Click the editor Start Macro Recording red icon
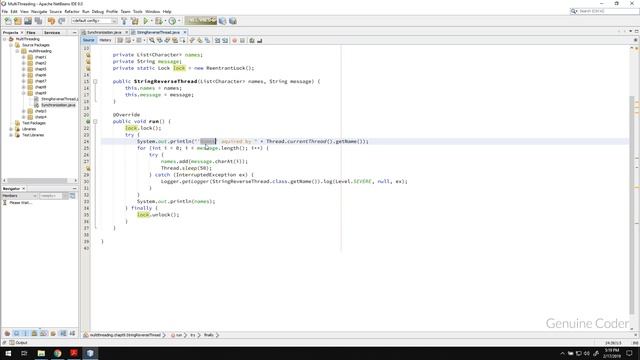Viewport: 640px width, 360px height. 234,40
